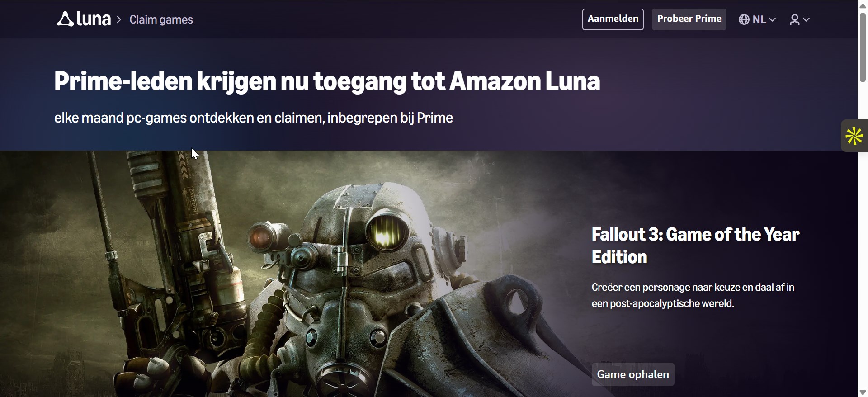Click the Probeer Prime button
The image size is (868, 397).
689,19
